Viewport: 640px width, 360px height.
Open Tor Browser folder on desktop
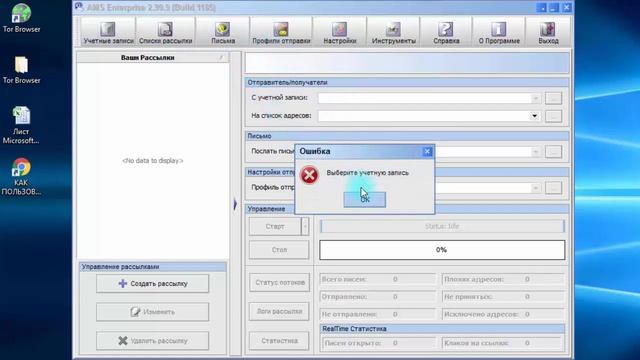pyautogui.click(x=21, y=70)
